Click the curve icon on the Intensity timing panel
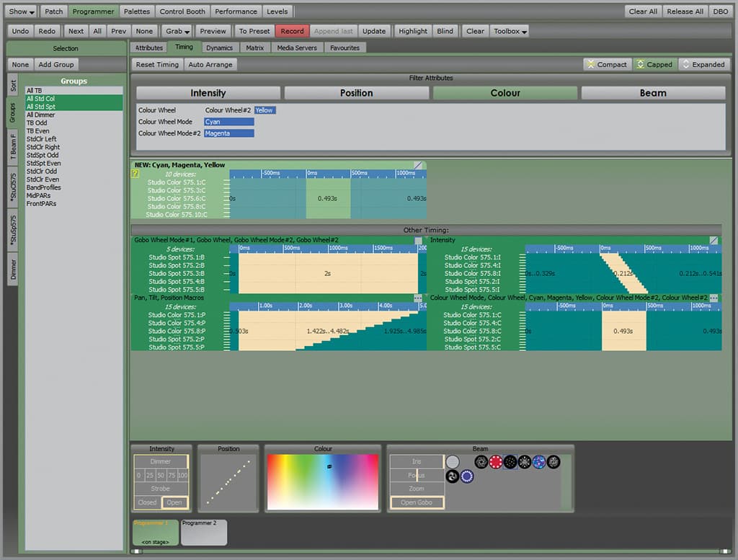The width and height of the screenshot is (738, 560). tap(714, 241)
